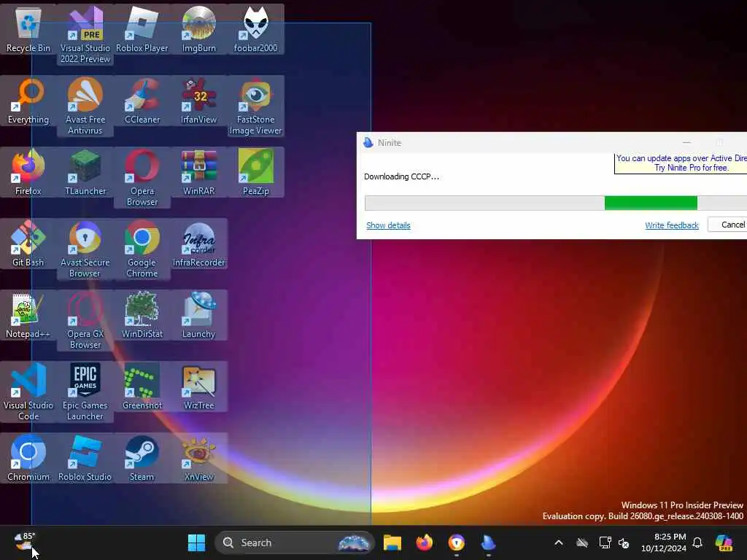
Task: Open Firefox from the taskbar
Action: coord(424,542)
